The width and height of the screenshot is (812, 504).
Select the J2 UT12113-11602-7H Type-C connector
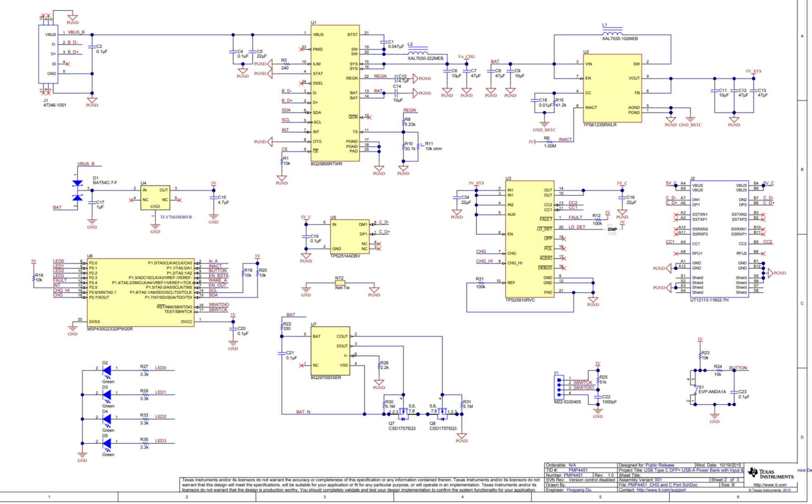pos(719,239)
